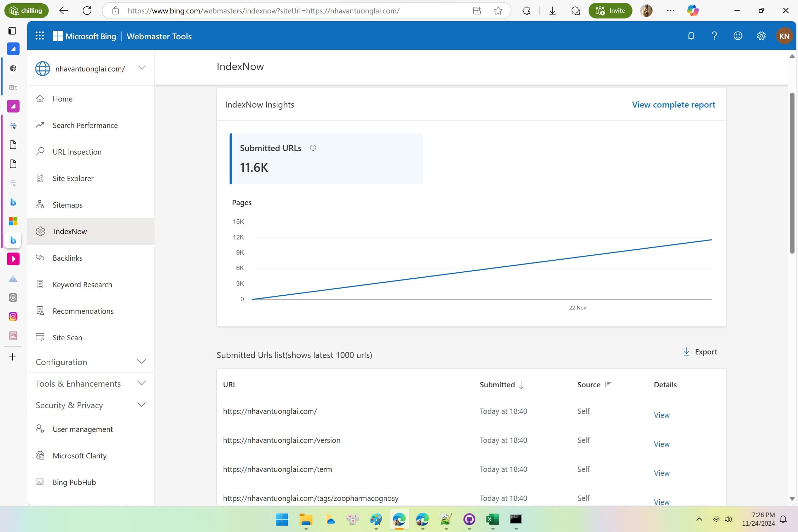View site information lock icon
This screenshot has height=532, width=798.
click(115, 11)
